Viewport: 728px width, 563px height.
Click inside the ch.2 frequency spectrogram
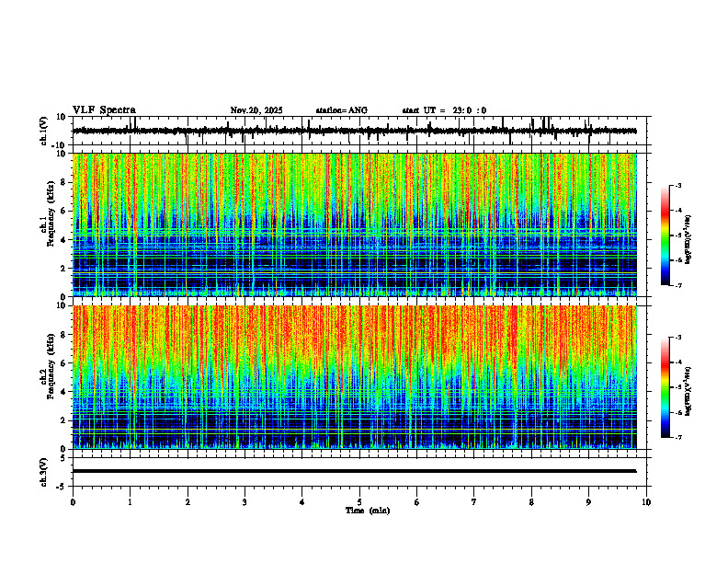pyautogui.click(x=354, y=377)
